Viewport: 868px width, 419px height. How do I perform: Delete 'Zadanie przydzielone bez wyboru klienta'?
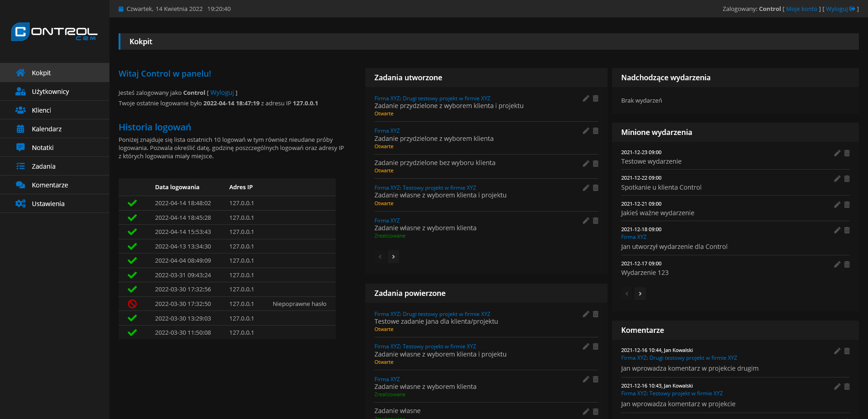tap(595, 164)
